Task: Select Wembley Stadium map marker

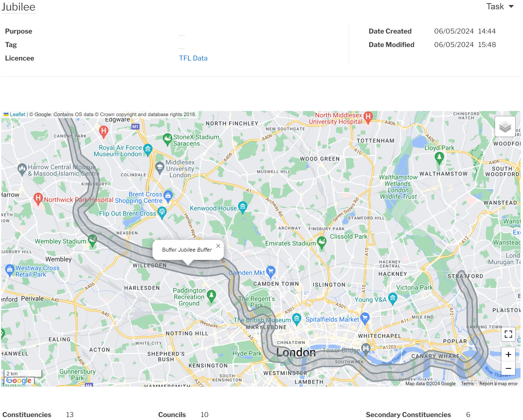Action: click(x=92, y=241)
